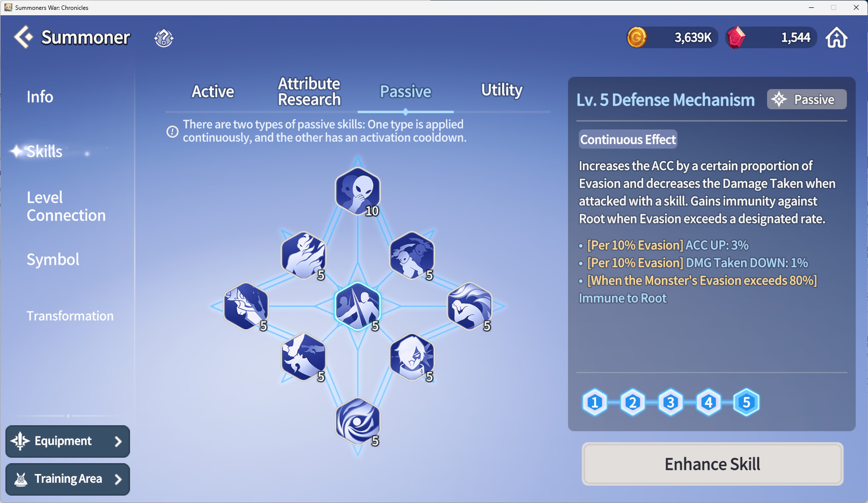Image resolution: width=868 pixels, height=503 pixels.
Task: Select the swirling eye passive skill at bottom
Action: pyautogui.click(x=358, y=422)
